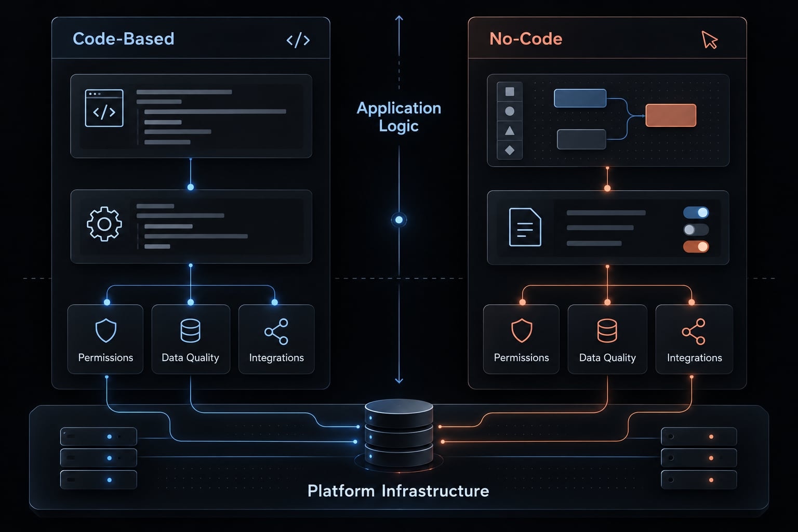Click the Integrations label under No-Code
Screen dimensions: 798x532
[x=694, y=357]
